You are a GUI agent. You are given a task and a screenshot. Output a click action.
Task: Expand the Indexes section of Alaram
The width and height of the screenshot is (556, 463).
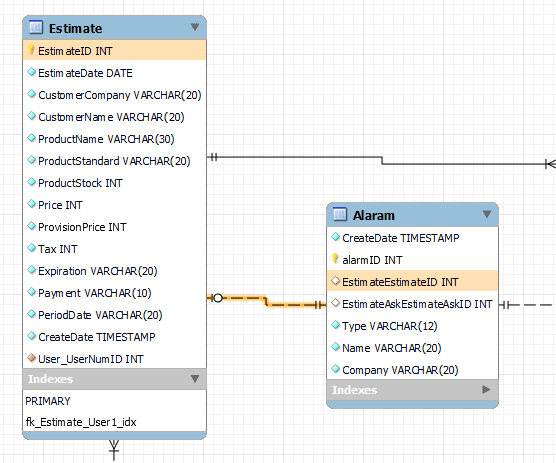pos(486,390)
